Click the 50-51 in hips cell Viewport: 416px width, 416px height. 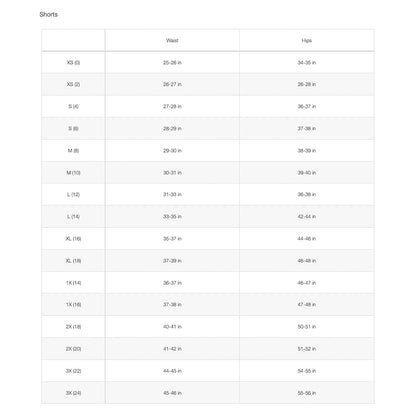pyautogui.click(x=307, y=327)
